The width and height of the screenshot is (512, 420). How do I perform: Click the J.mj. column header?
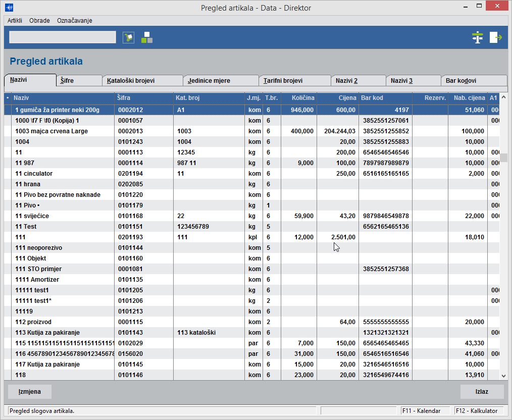click(x=253, y=98)
